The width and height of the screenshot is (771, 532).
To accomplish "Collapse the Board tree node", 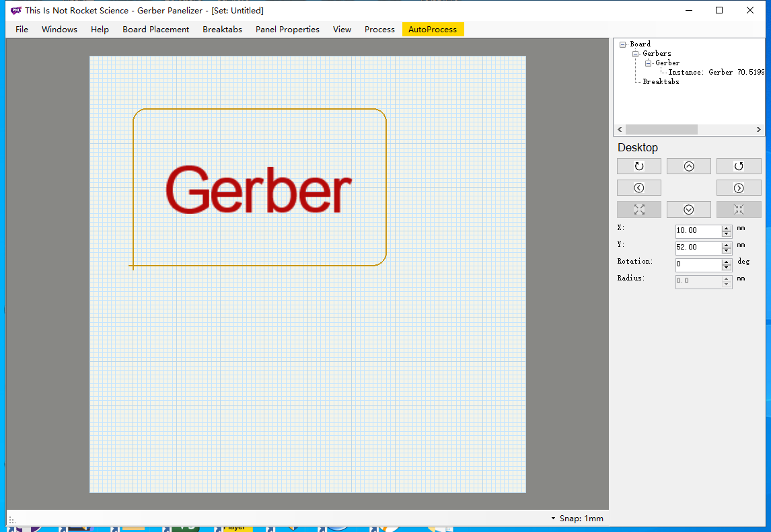I will [624, 44].
